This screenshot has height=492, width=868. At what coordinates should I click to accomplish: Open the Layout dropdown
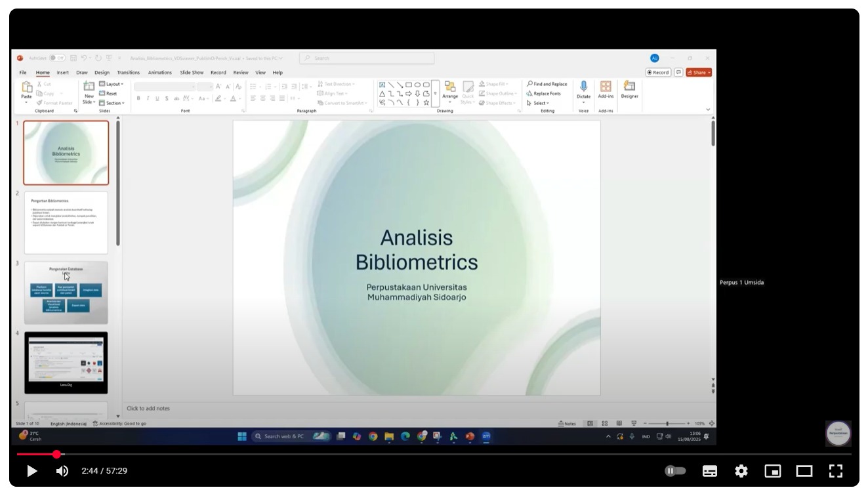(x=112, y=84)
